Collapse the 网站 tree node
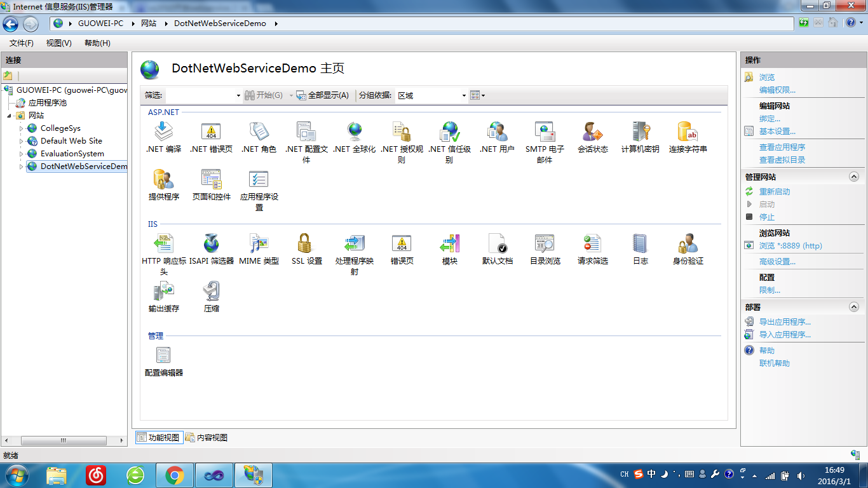This screenshot has height=488, width=868. [10, 116]
